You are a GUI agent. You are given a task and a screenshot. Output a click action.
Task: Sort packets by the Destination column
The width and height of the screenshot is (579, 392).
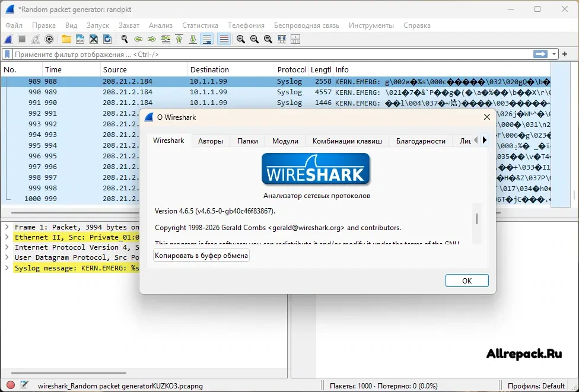[x=231, y=70]
